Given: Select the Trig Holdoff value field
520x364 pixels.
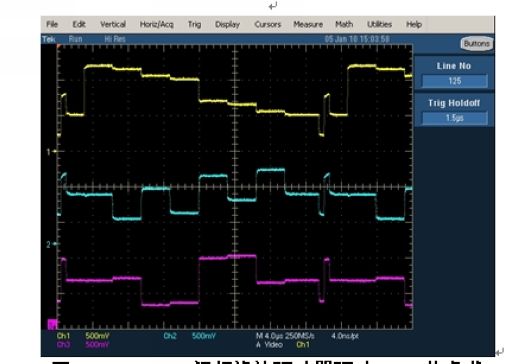Looking at the screenshot, I should pyautogui.click(x=455, y=118).
